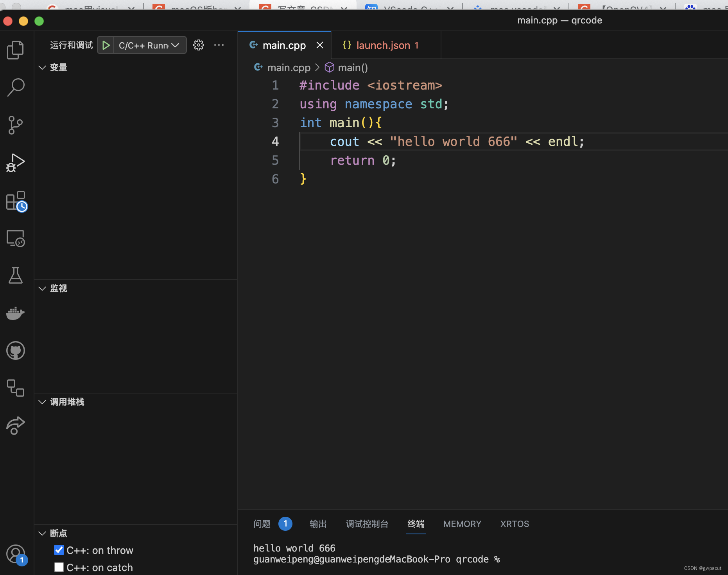This screenshot has height=575, width=728.
Task: Click the Accounts icon with notification badge
Action: click(16, 553)
